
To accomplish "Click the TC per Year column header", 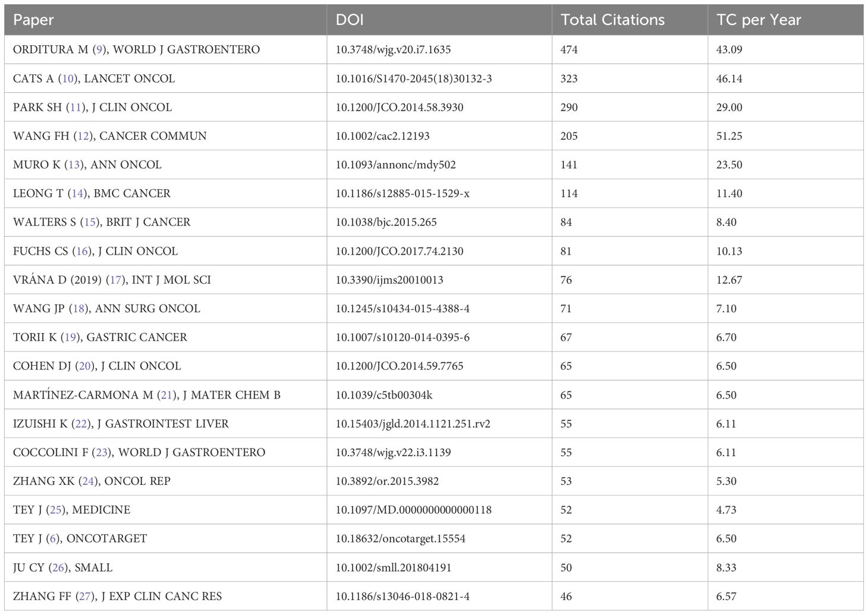I will [x=759, y=20].
